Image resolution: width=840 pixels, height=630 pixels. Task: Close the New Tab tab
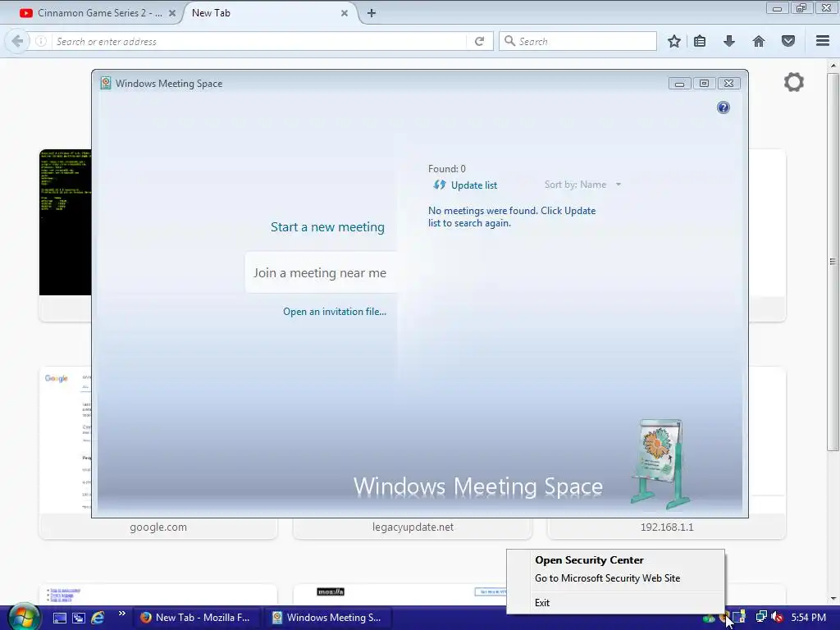345,13
